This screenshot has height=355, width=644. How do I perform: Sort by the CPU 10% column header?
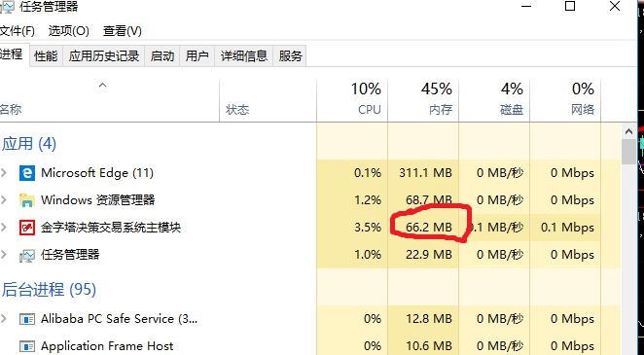click(x=352, y=100)
